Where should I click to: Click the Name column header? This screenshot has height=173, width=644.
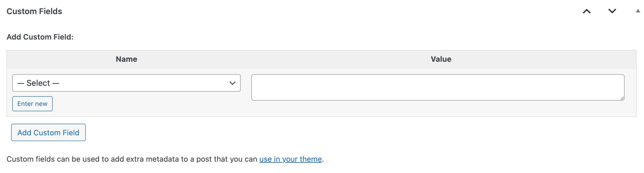coord(126,59)
